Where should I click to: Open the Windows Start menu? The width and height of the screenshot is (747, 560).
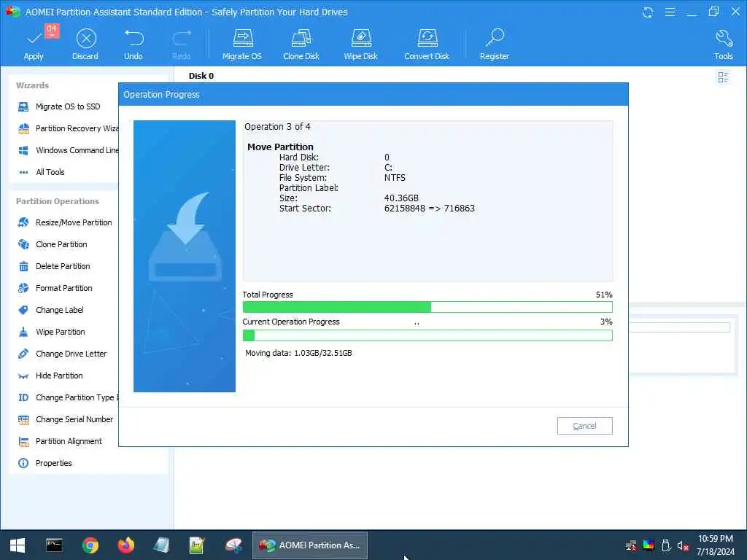pos(18,545)
